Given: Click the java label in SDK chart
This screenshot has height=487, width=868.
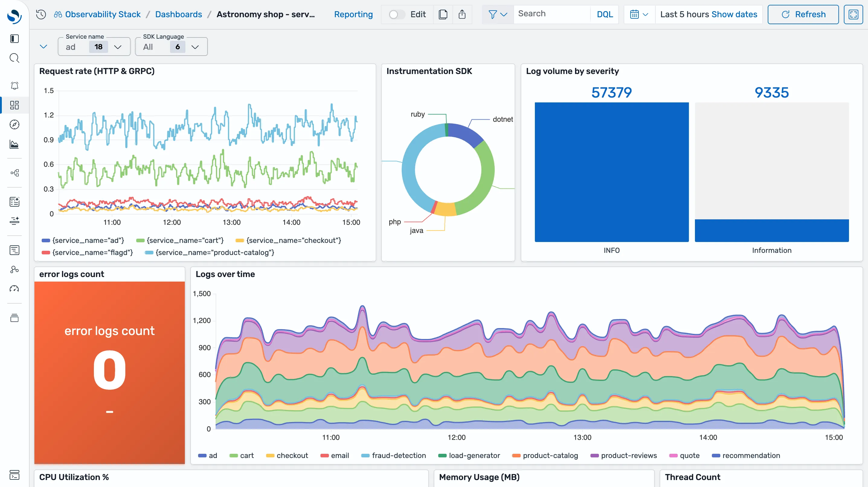Looking at the screenshot, I should click(x=416, y=231).
